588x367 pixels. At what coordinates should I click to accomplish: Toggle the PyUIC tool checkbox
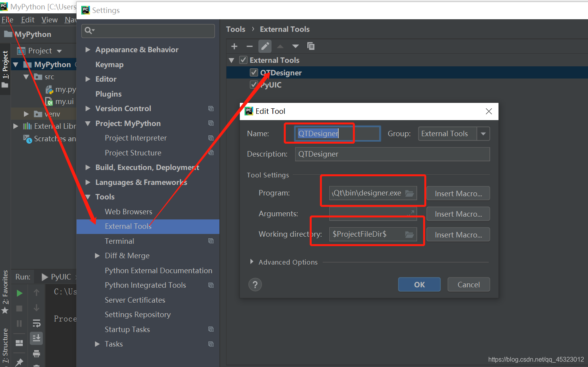tap(254, 85)
